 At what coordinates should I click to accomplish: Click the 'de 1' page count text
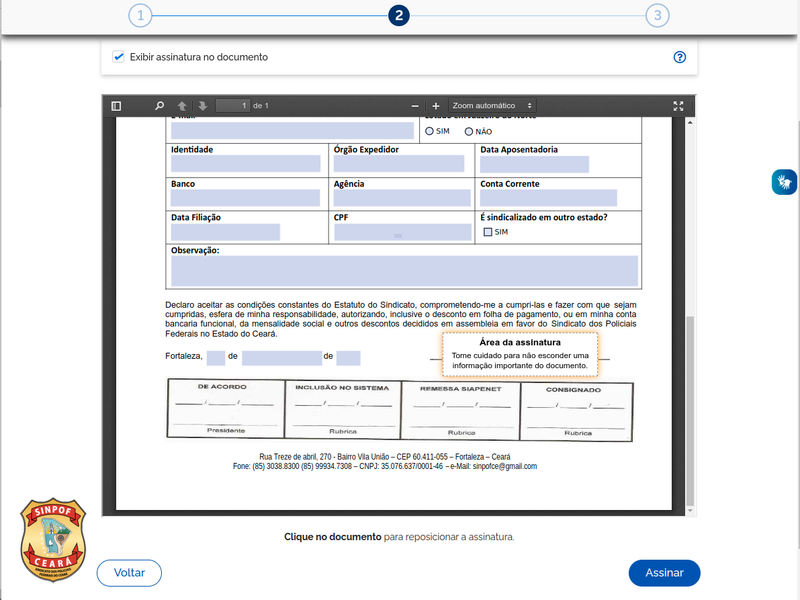(261, 106)
